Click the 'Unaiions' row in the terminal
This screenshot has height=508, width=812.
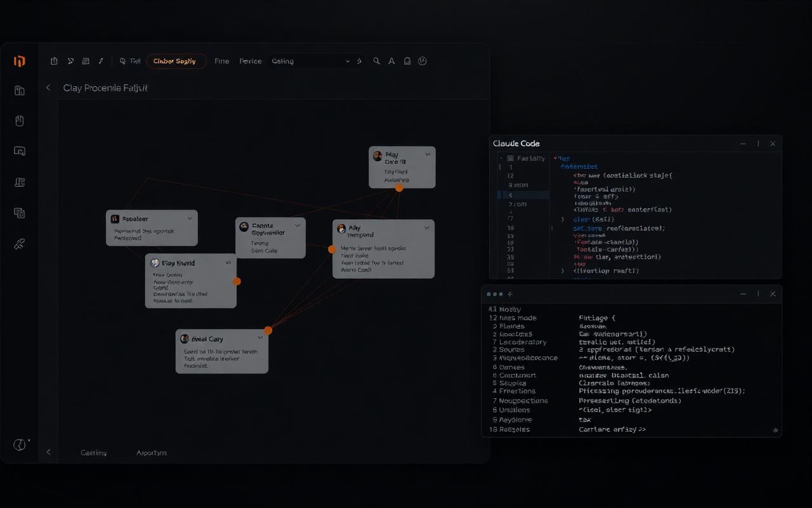514,410
